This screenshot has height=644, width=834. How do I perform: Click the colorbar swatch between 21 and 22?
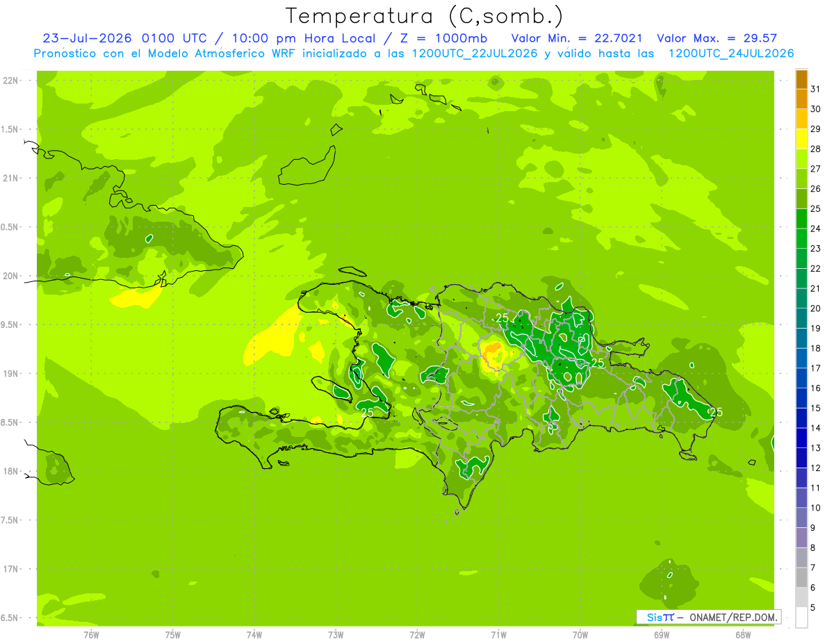(x=801, y=278)
